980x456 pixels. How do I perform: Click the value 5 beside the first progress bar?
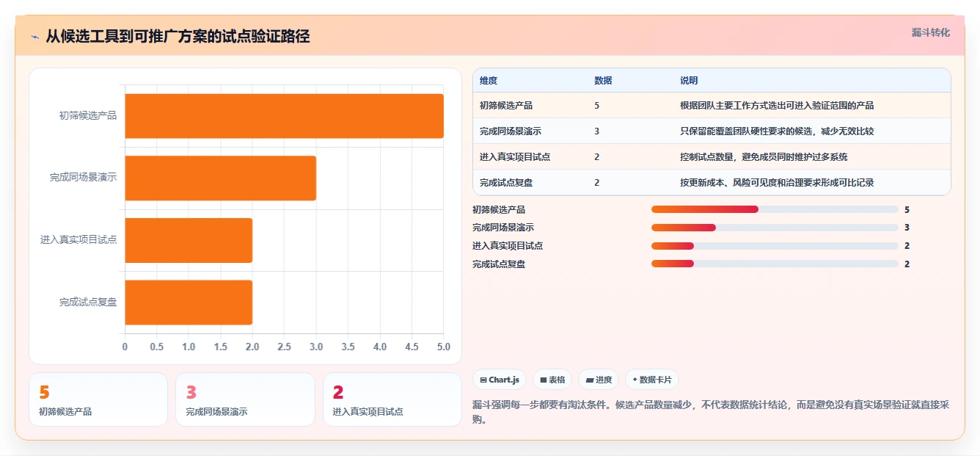click(907, 209)
